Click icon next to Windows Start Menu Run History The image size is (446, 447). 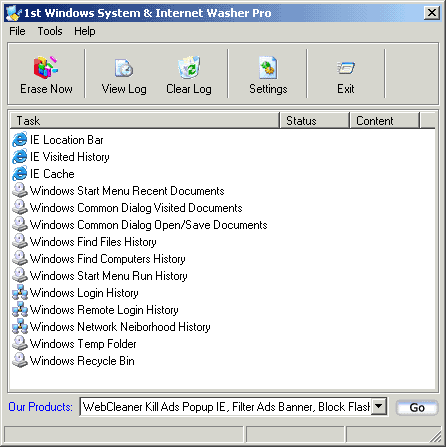(20, 275)
